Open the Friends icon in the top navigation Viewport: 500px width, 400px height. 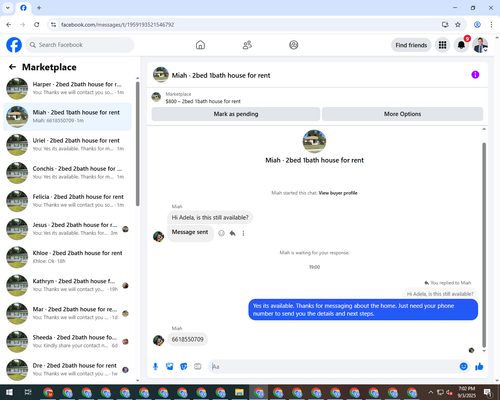(247, 45)
